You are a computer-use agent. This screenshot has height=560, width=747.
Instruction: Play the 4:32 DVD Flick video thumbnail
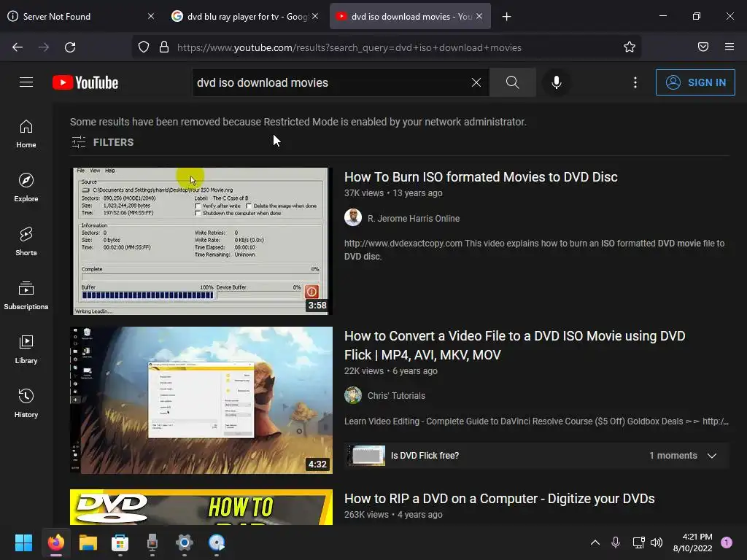(x=201, y=400)
